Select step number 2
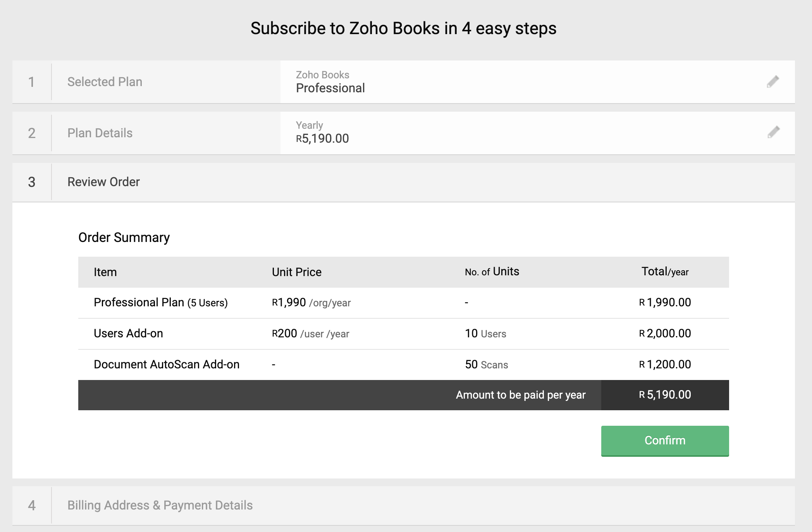This screenshot has width=812, height=532. [x=32, y=133]
